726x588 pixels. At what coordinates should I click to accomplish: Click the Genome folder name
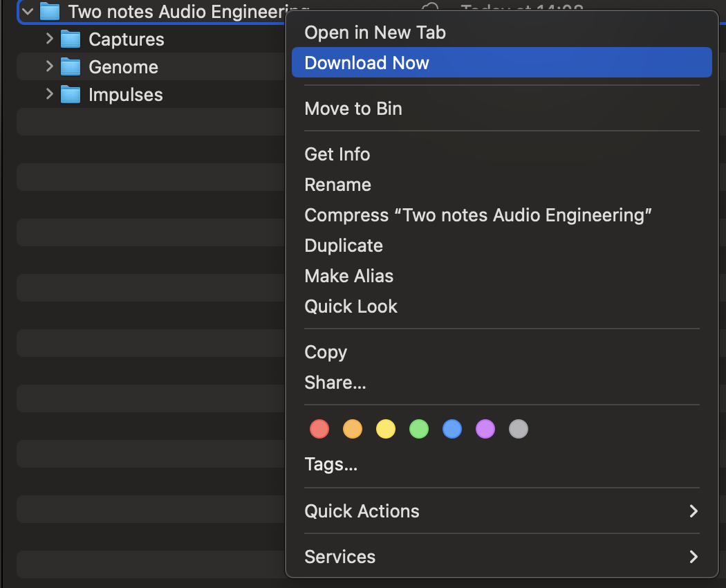click(x=124, y=67)
